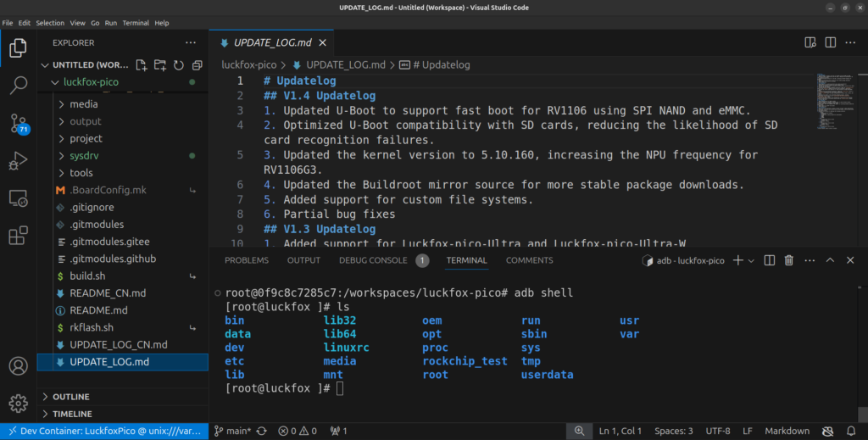Click the Copilot status icon in status bar

tap(827, 432)
